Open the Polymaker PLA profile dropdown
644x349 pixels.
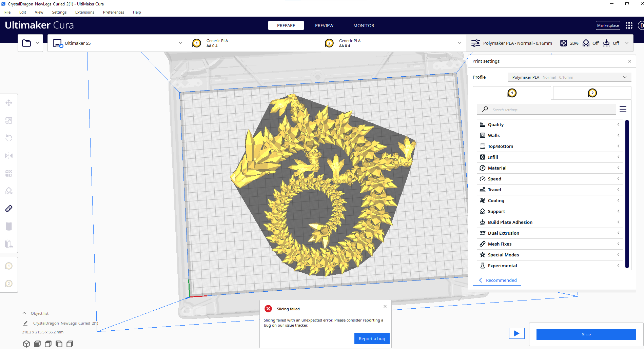(x=569, y=77)
